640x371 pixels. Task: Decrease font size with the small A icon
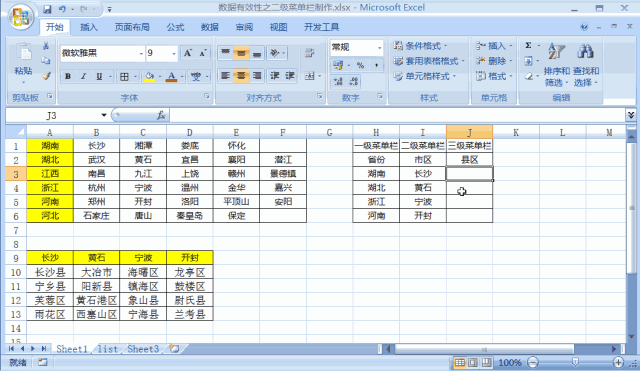point(203,53)
